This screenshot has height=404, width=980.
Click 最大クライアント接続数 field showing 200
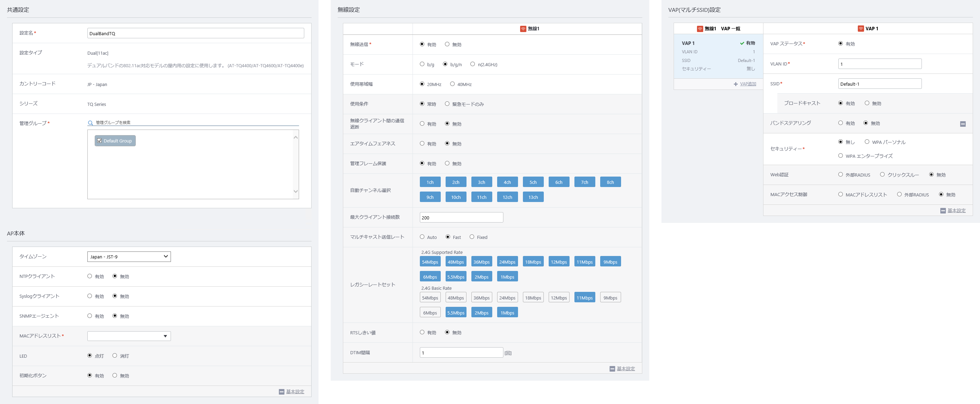461,218
